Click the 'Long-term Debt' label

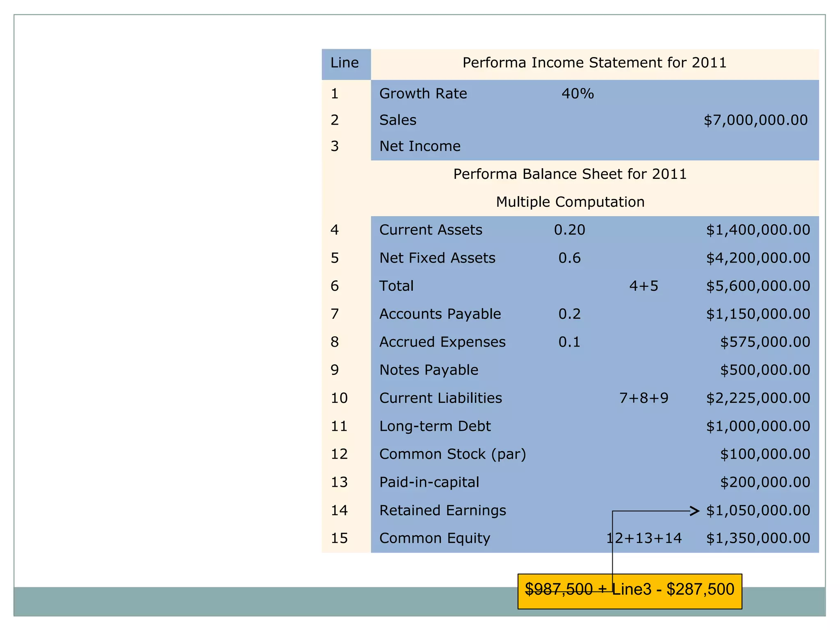[435, 426]
